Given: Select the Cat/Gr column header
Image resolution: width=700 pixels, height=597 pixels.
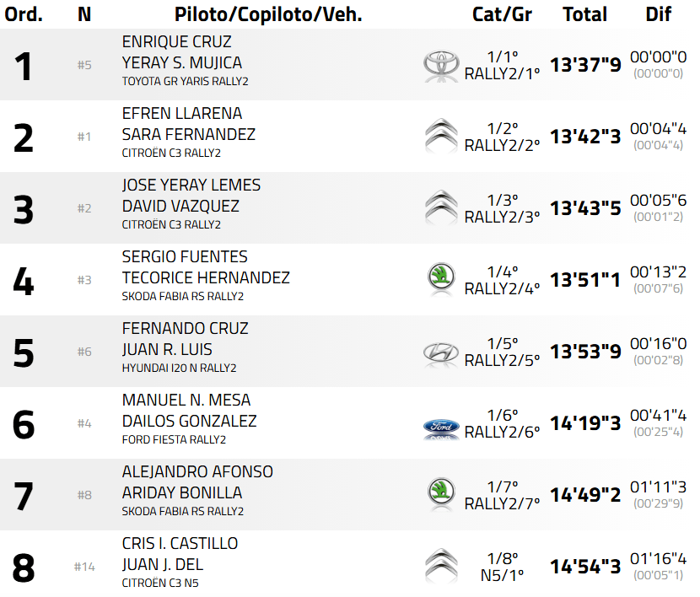Looking at the screenshot, I should coord(502,14).
